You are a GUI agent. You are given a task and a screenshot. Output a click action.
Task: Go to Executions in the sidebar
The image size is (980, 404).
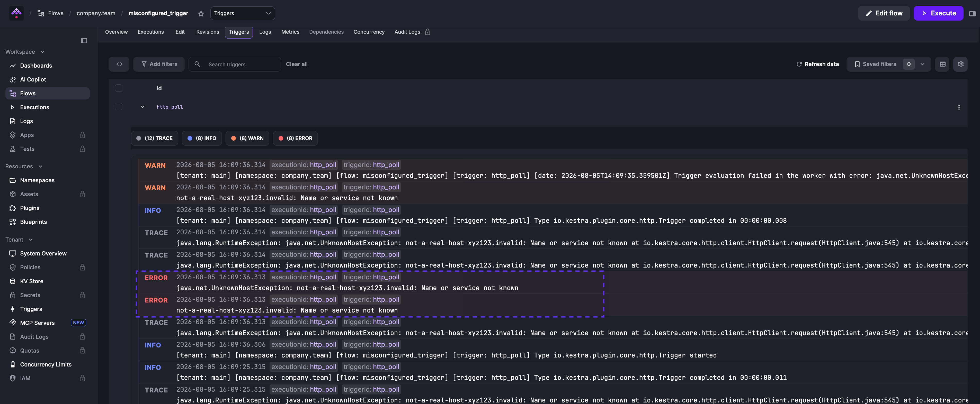point(48,107)
